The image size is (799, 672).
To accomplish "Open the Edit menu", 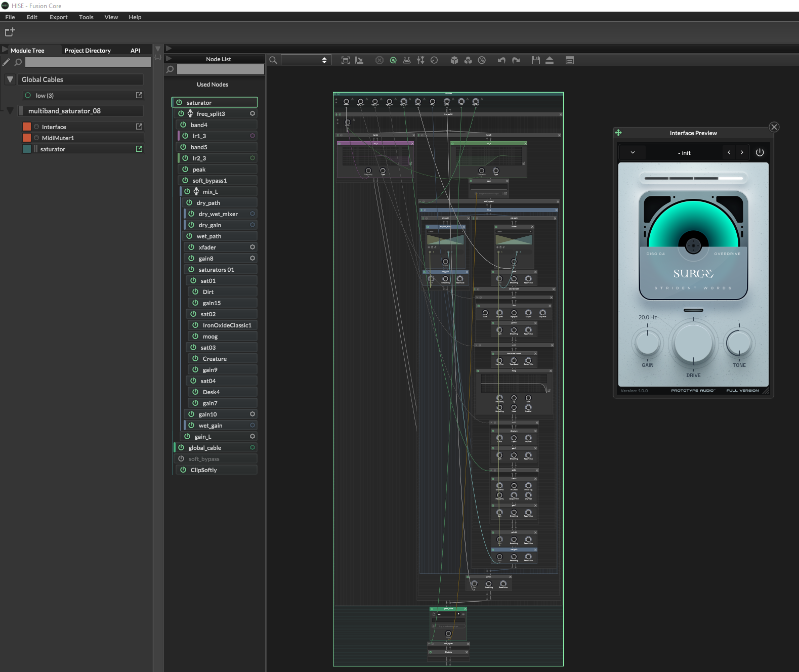I will tap(32, 17).
